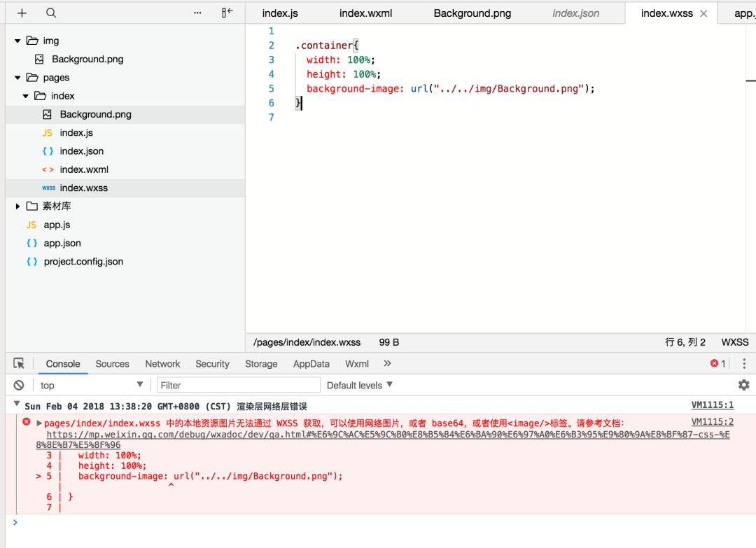Open the Default levels dropdown
756x548 pixels.
pos(360,385)
